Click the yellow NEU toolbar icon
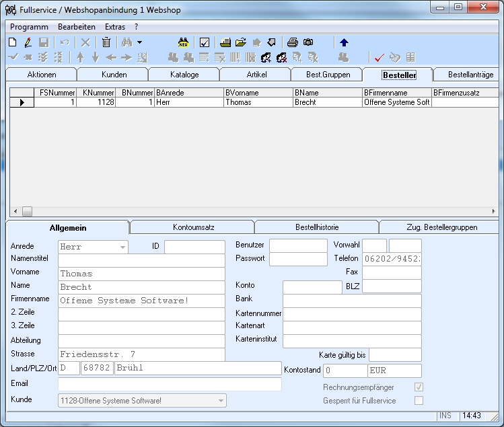 click(x=183, y=42)
